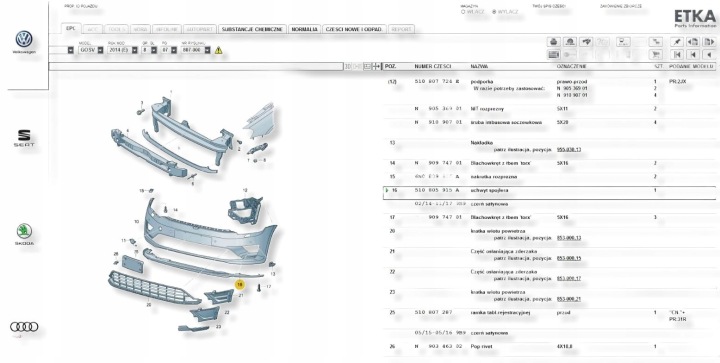Click the NAZWA column header
720x363 pixels.
[x=479, y=67]
